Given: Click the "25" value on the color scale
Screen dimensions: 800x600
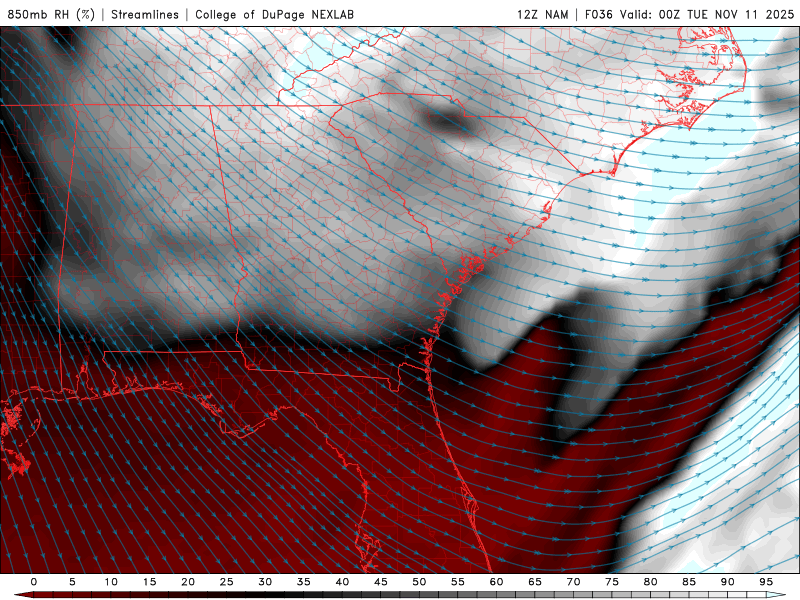Looking at the screenshot, I should (x=227, y=582).
